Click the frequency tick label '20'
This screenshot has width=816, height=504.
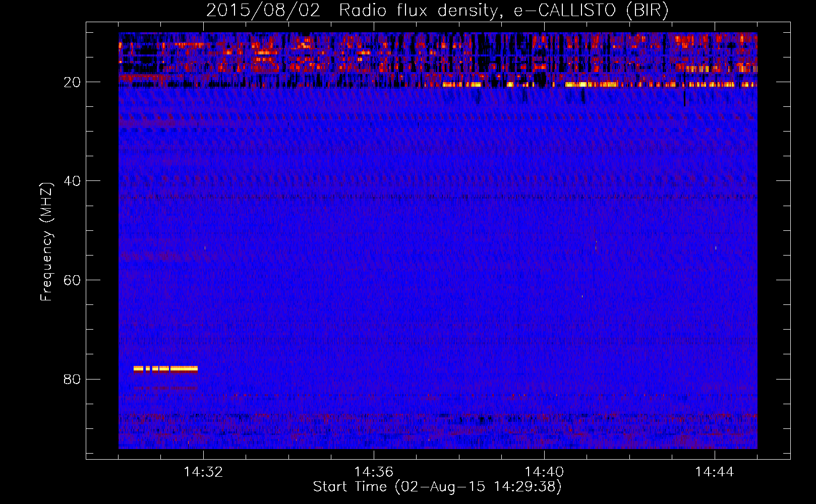(x=72, y=82)
